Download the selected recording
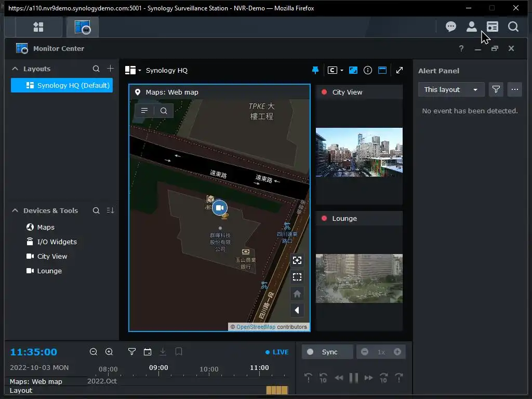 163,352
